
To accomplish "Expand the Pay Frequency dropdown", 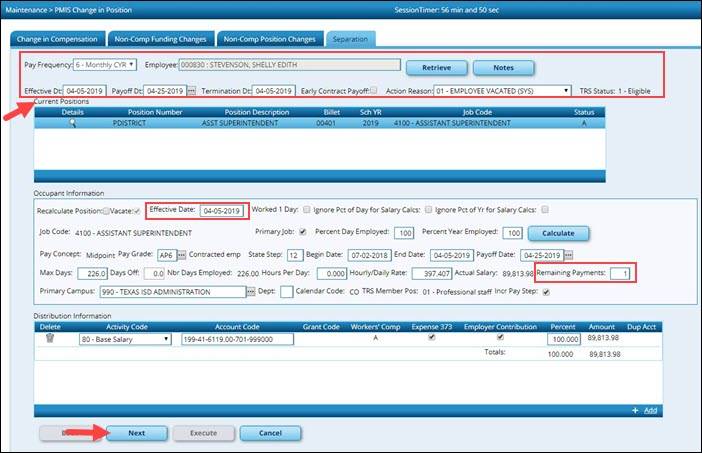I will point(104,65).
